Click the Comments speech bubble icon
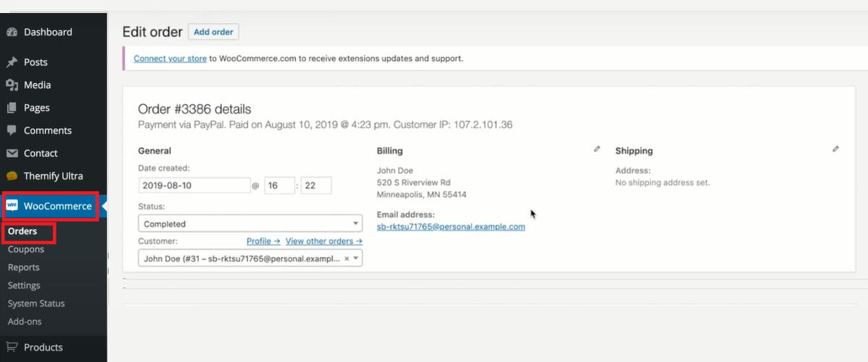The image size is (868, 362). pos(12,130)
